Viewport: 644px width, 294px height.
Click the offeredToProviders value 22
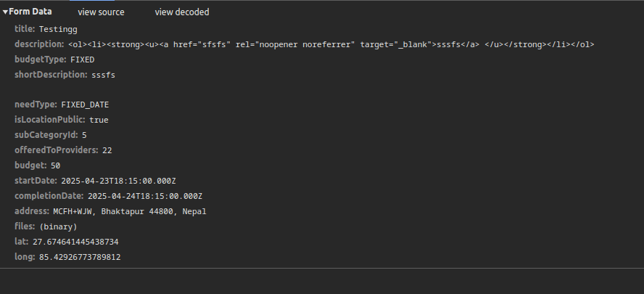tap(107, 150)
